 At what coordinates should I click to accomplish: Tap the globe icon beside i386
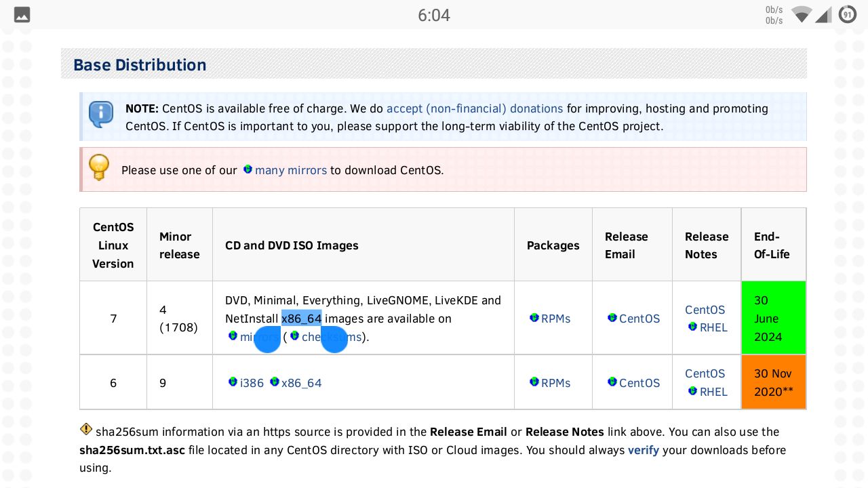233,382
